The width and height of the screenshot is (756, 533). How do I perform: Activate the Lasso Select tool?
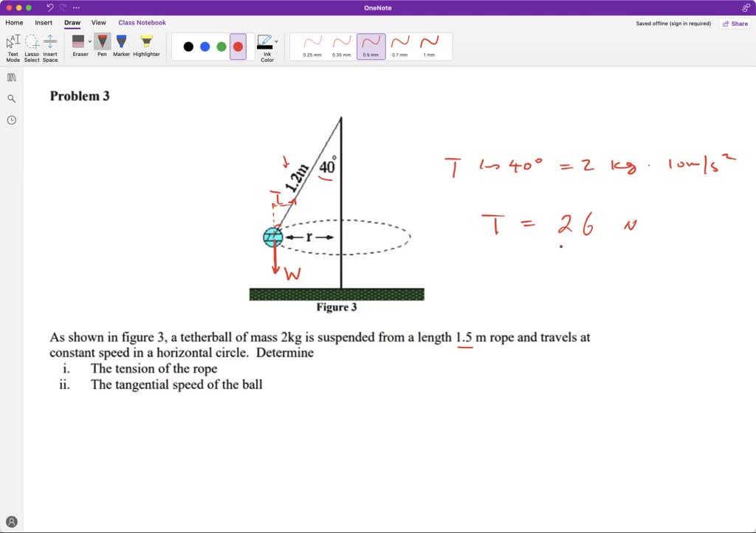[x=32, y=43]
